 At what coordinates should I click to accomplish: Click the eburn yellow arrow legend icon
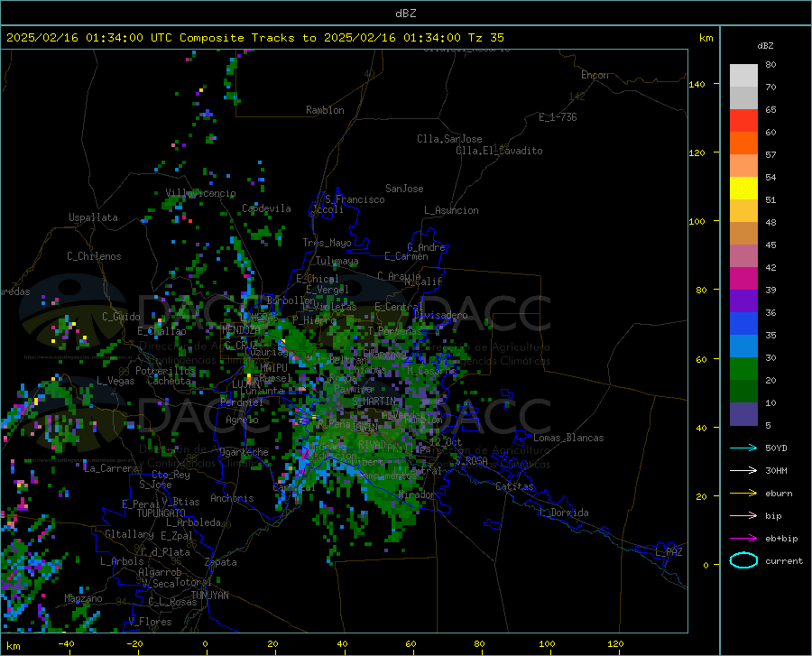coord(743,494)
